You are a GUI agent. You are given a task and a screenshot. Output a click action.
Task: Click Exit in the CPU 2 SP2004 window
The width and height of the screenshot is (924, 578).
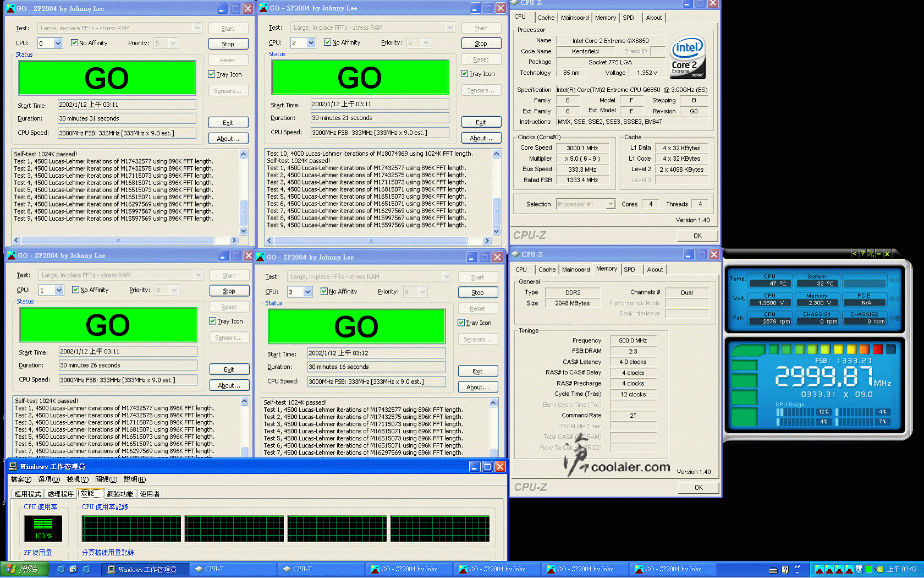coord(481,122)
